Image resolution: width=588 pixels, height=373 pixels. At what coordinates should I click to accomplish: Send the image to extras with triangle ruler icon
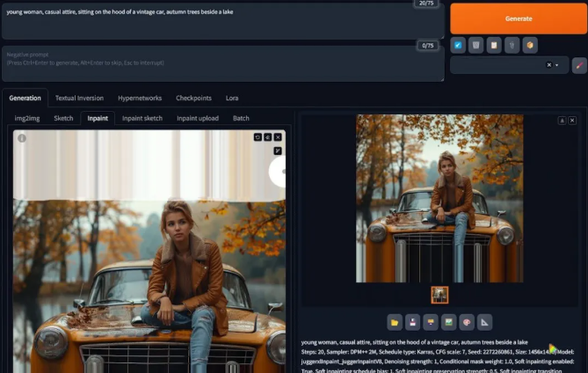484,322
